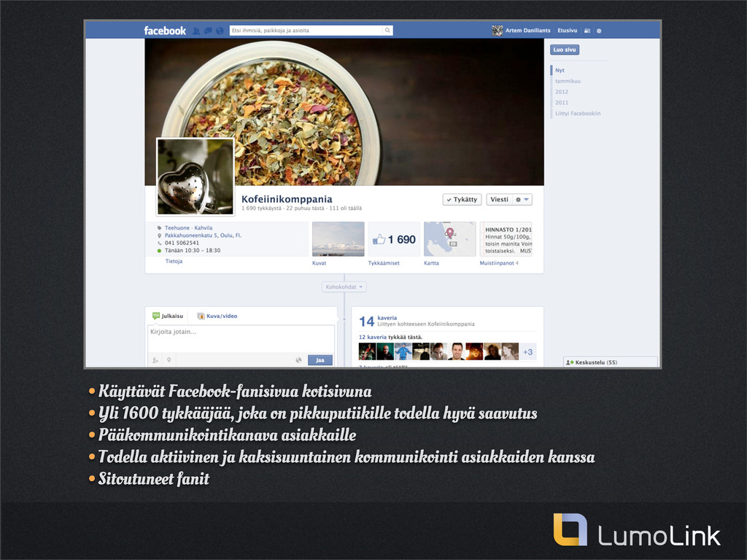
Task: Open the page gear options dropdown
Action: (522, 200)
